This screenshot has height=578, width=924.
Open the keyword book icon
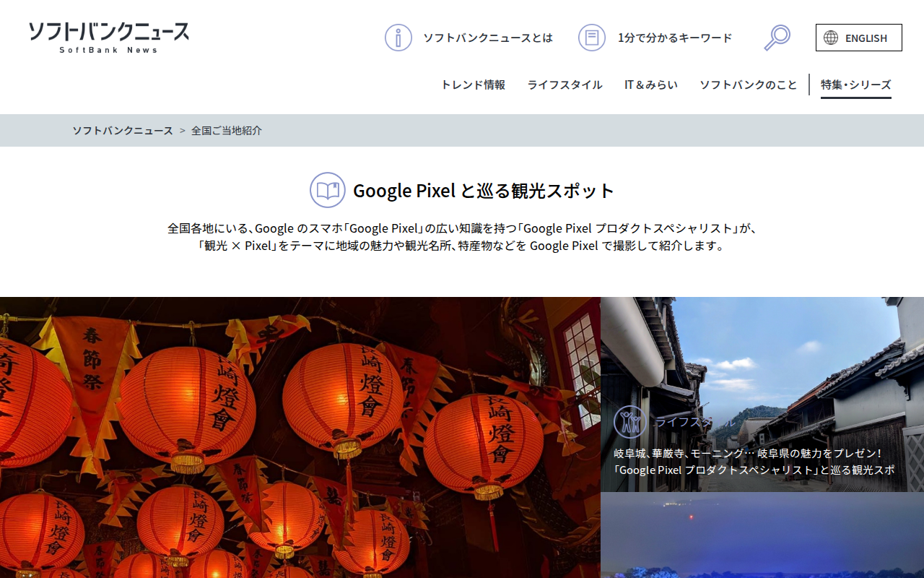(x=592, y=38)
